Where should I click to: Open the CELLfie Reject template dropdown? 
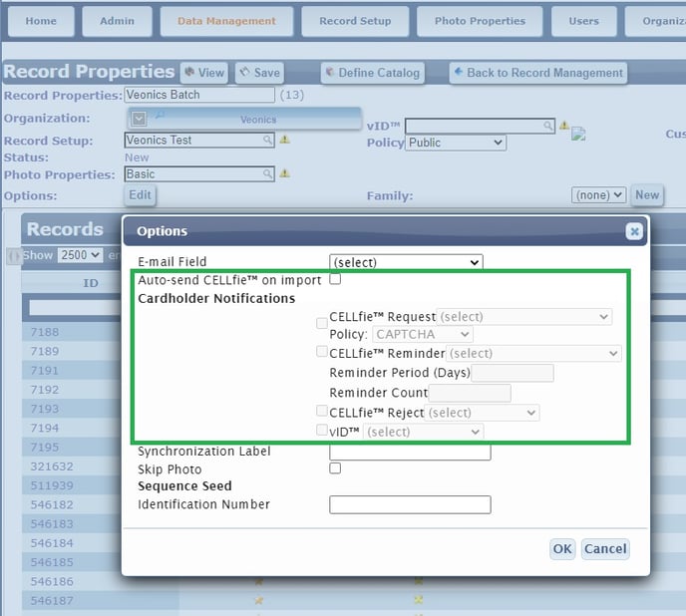(x=482, y=413)
